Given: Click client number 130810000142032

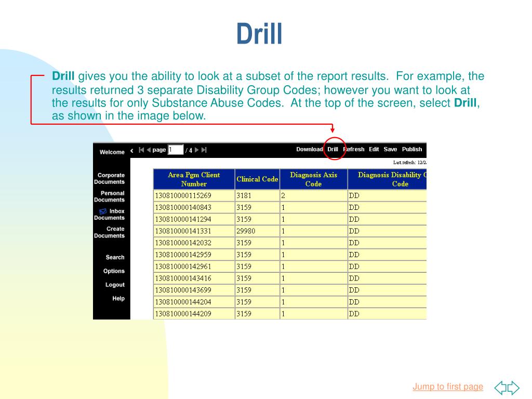Looking at the screenshot, I should tap(183, 243).
